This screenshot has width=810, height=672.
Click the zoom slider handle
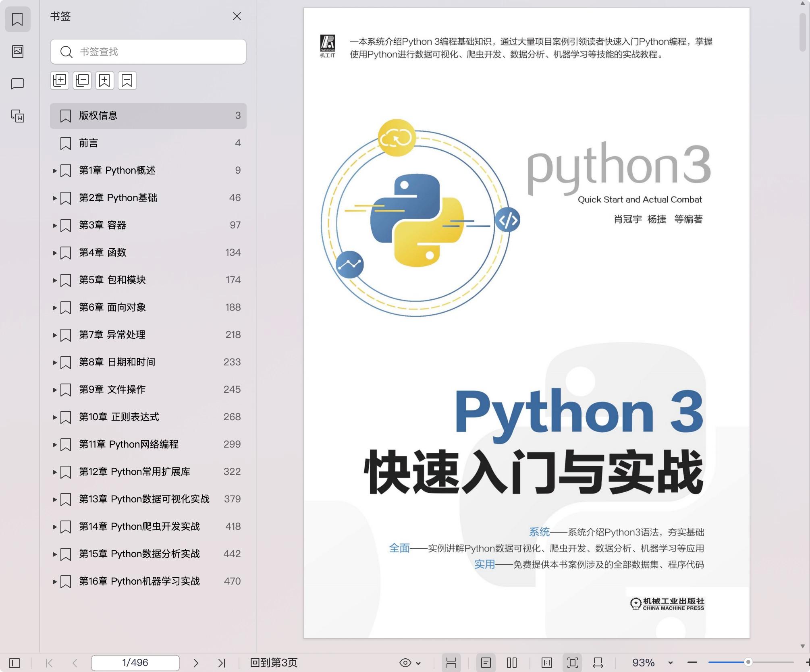pos(748,662)
